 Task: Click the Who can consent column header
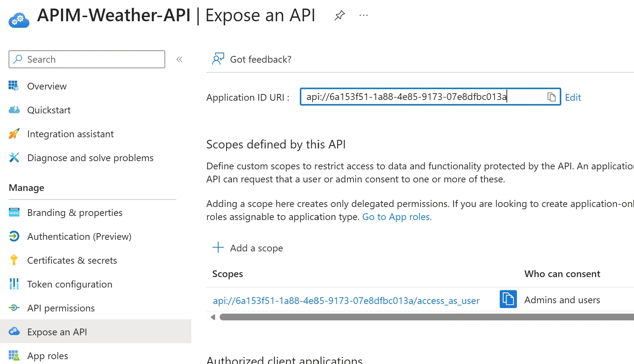coord(562,274)
